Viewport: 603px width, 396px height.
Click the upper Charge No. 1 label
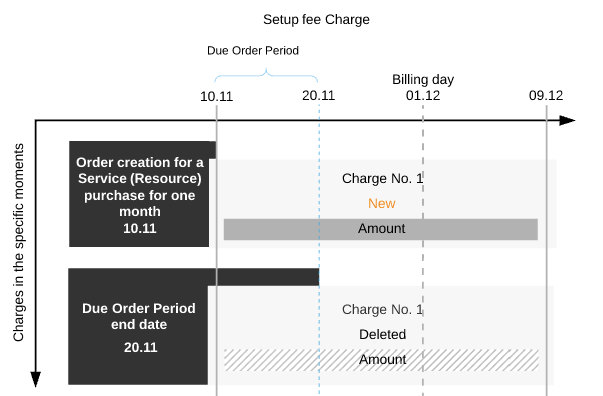coord(382,179)
